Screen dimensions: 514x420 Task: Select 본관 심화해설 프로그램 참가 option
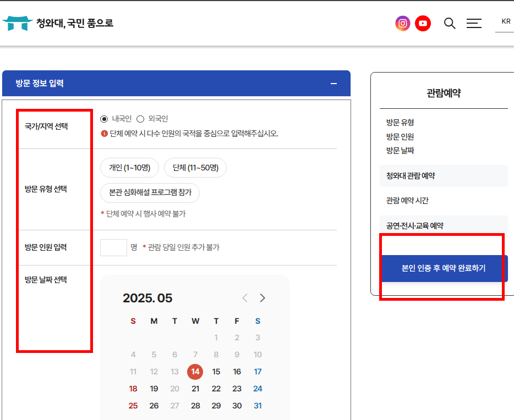click(150, 192)
